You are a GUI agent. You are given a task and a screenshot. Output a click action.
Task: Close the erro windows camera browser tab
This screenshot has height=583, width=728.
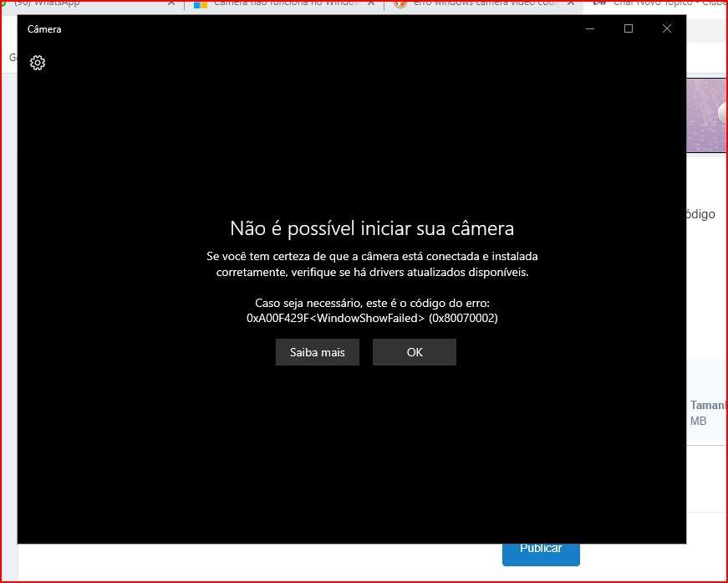click(x=571, y=3)
